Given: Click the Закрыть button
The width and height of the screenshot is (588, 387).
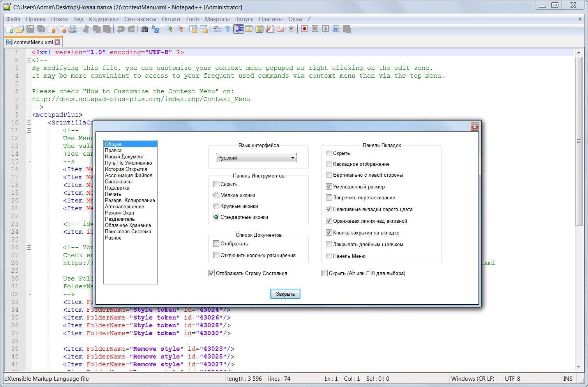Looking at the screenshot, I should [285, 294].
